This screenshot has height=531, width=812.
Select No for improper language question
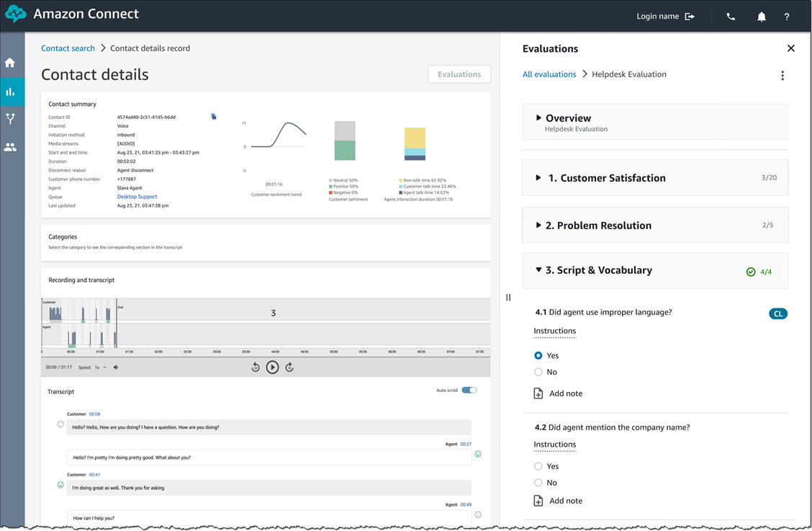538,372
